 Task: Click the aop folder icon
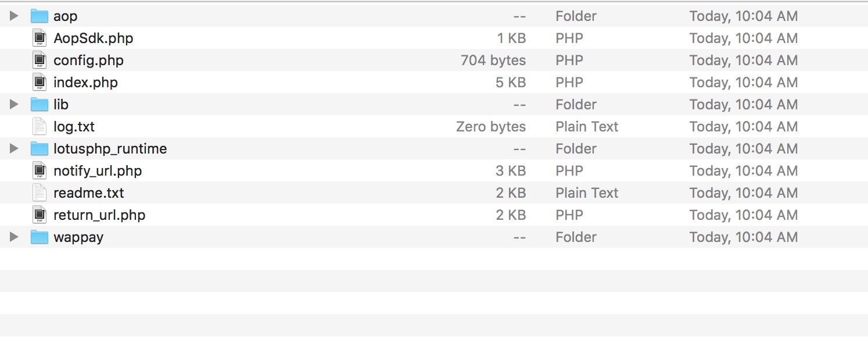click(39, 16)
